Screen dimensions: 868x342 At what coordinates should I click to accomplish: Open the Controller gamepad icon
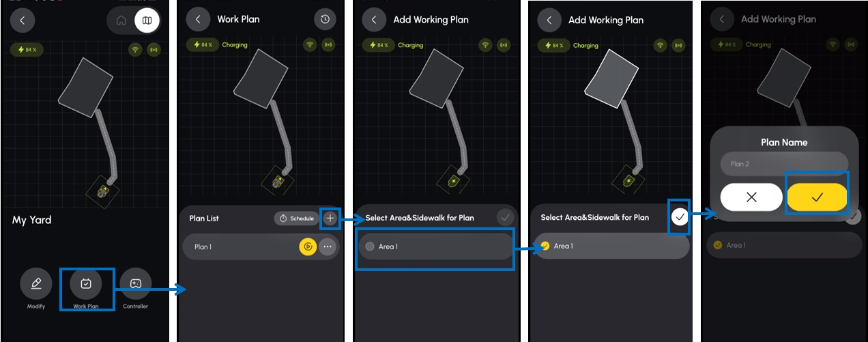tap(136, 283)
